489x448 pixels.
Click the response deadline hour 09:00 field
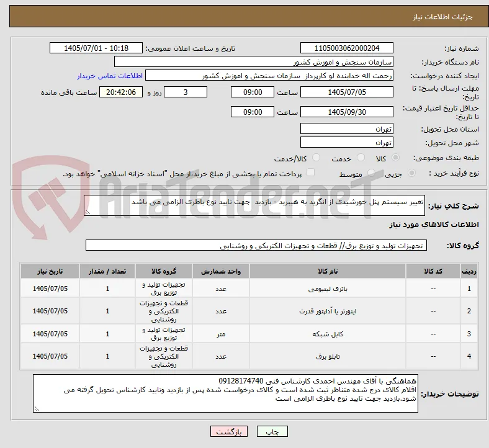click(x=253, y=92)
